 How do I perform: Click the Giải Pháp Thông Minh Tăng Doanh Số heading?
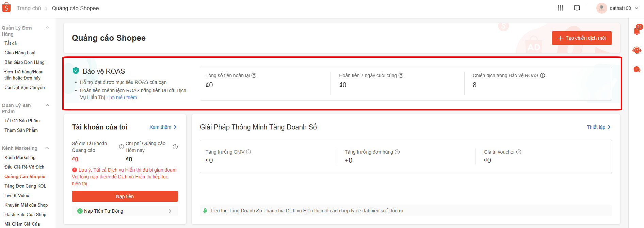tap(258, 127)
